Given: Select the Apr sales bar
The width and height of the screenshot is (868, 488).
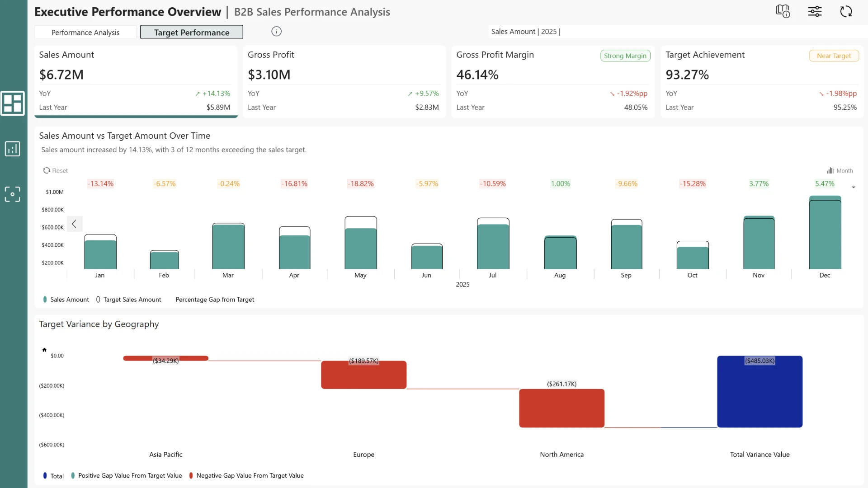Looking at the screenshot, I should click(x=294, y=253).
